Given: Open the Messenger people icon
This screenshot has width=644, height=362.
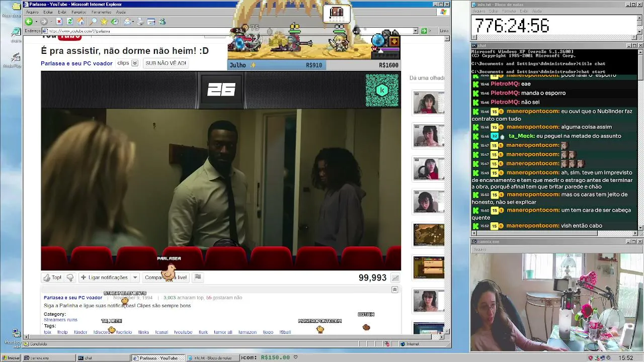Looking at the screenshot, I should coord(162,22).
